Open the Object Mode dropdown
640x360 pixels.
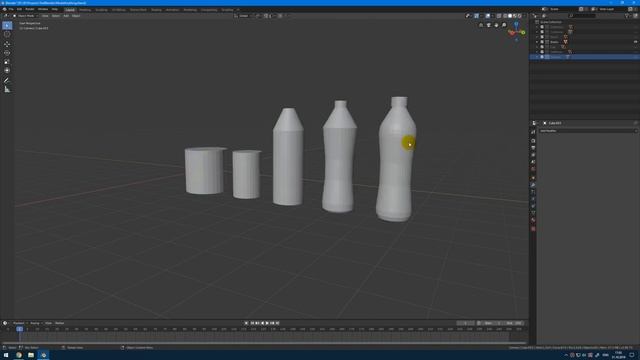tap(25, 16)
